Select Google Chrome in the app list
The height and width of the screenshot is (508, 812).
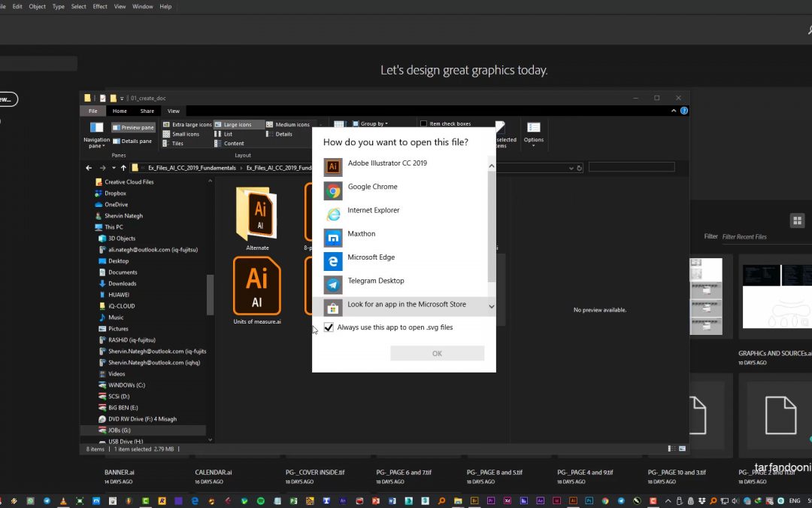tap(372, 187)
